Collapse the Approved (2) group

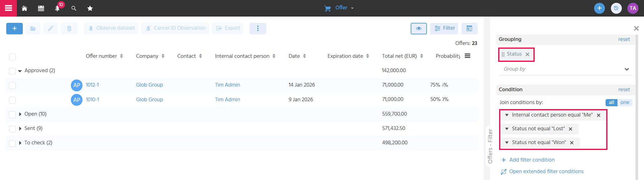[x=20, y=71]
